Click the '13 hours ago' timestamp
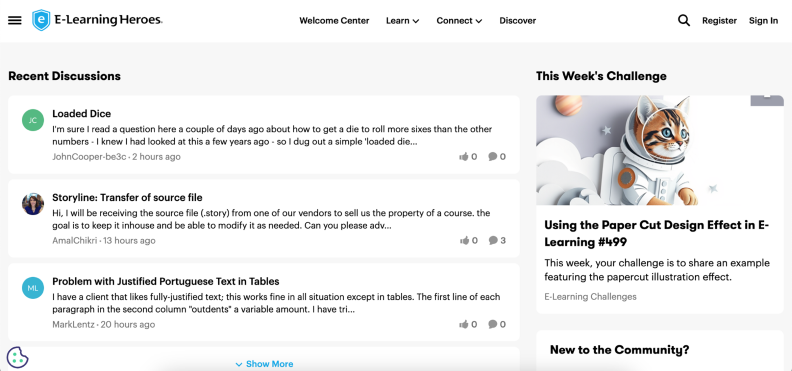Screen dimensions: 792x371 pyautogui.click(x=129, y=240)
